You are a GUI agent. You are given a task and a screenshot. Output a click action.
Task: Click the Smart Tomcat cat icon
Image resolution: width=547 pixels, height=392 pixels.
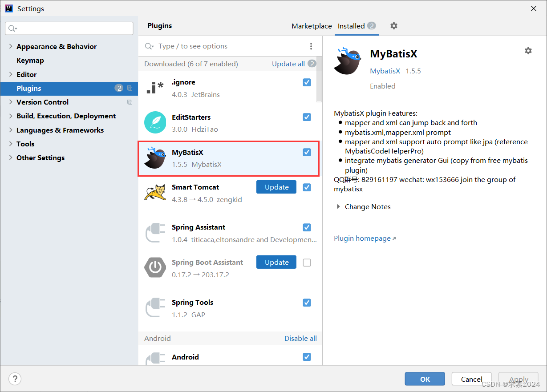pyautogui.click(x=155, y=193)
